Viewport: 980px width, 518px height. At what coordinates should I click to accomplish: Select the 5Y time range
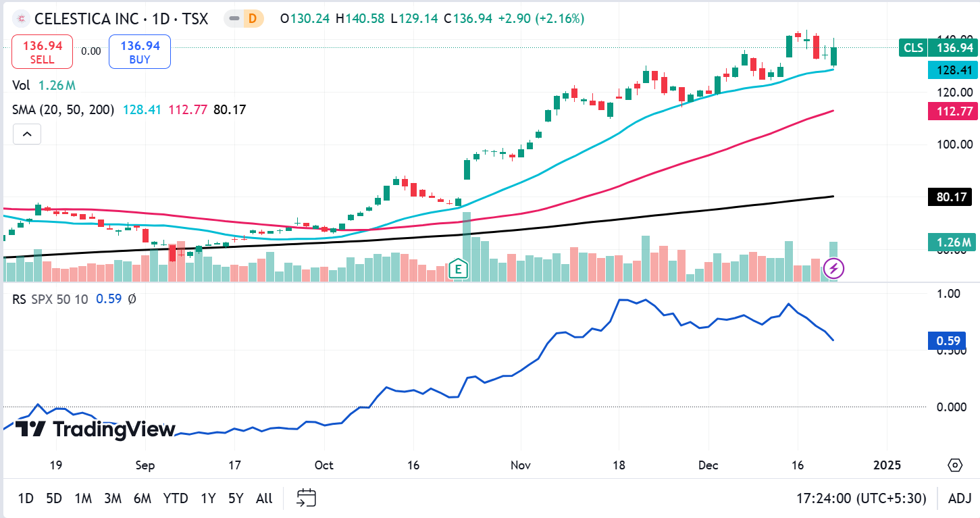(236, 498)
